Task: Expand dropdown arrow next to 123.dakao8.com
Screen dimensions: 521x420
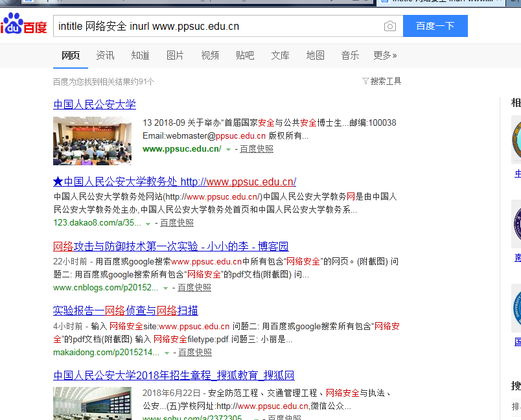Action: tap(148, 224)
